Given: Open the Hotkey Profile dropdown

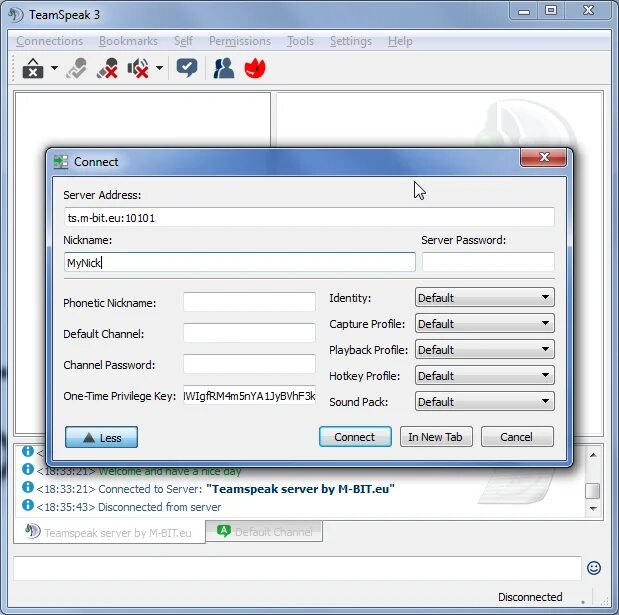Looking at the screenshot, I should coord(485,376).
